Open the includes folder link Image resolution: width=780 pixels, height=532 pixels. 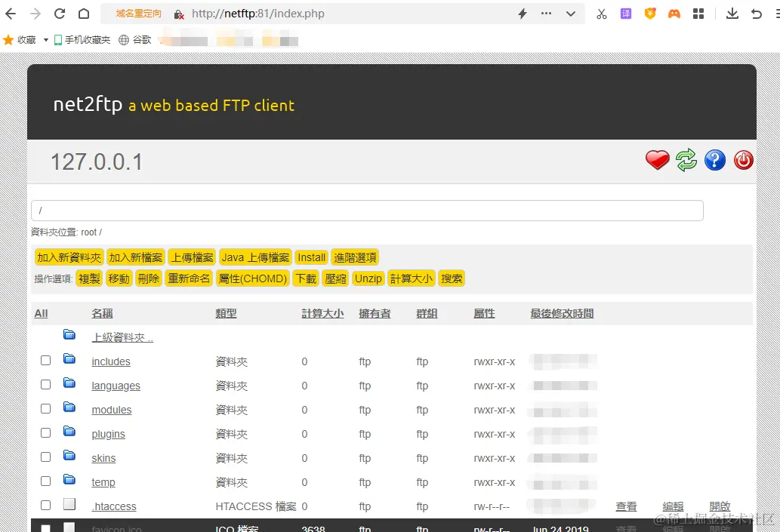click(111, 361)
